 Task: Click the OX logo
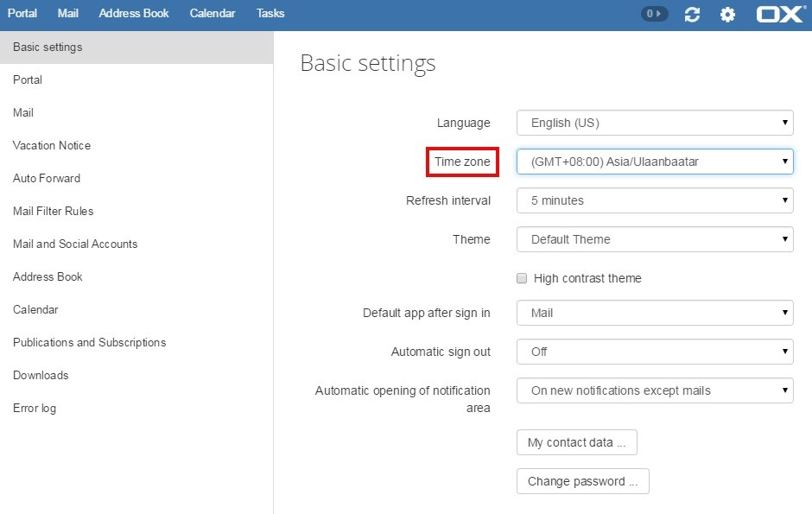click(781, 14)
